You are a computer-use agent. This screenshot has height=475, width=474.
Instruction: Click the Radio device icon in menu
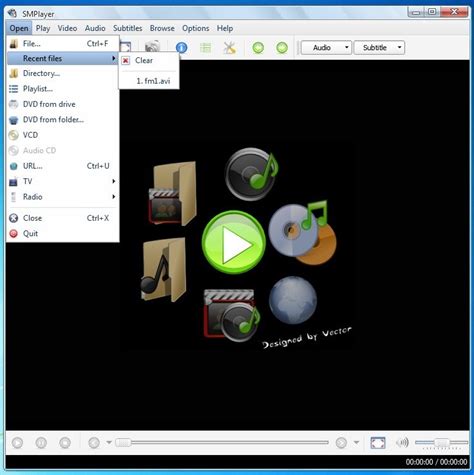[14, 197]
